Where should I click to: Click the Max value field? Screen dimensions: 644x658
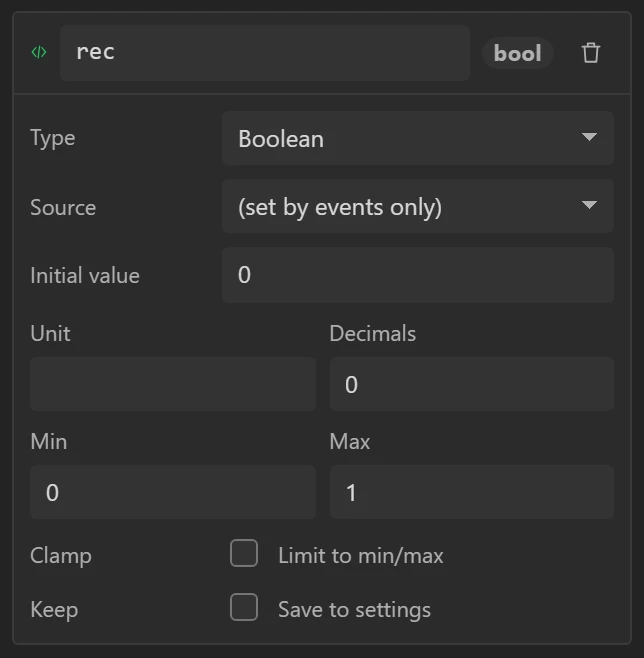click(472, 492)
